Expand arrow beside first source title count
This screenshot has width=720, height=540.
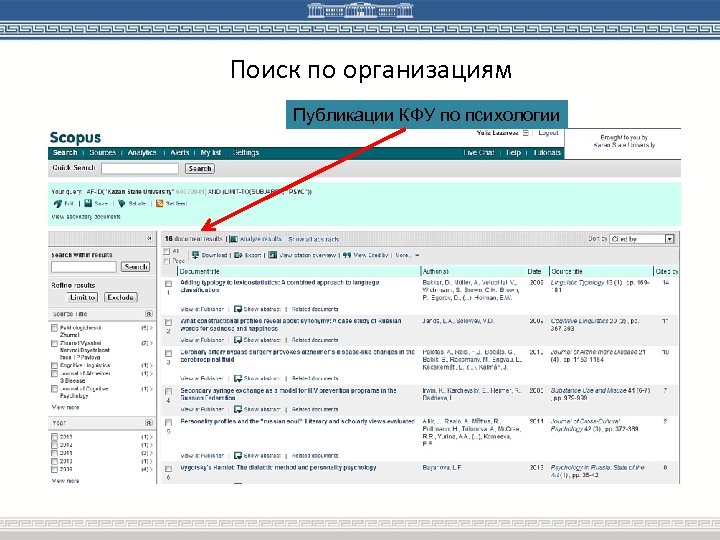pos(151,328)
